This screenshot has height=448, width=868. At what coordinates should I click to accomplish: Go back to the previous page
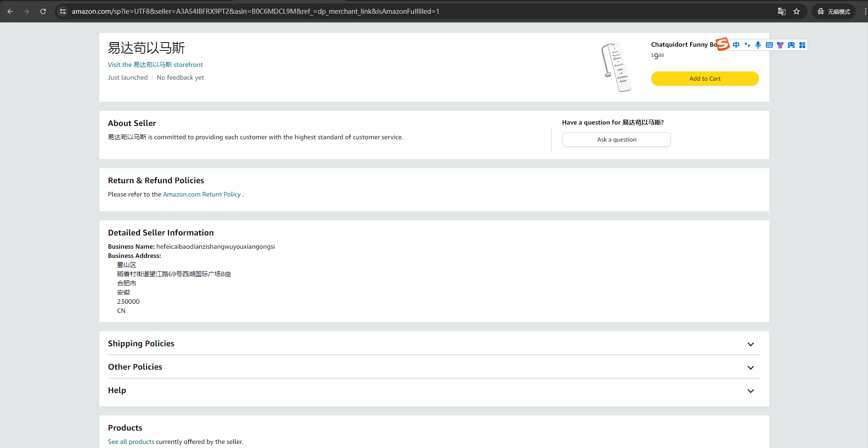(10, 11)
